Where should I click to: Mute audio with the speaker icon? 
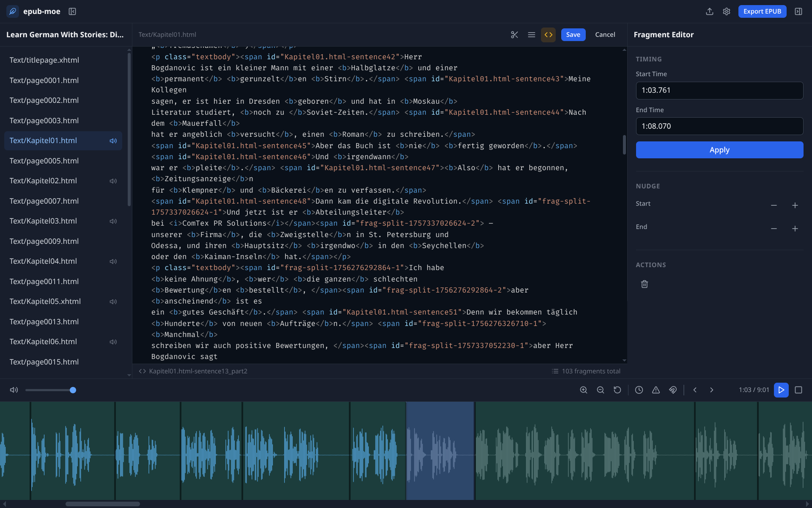pyautogui.click(x=14, y=390)
